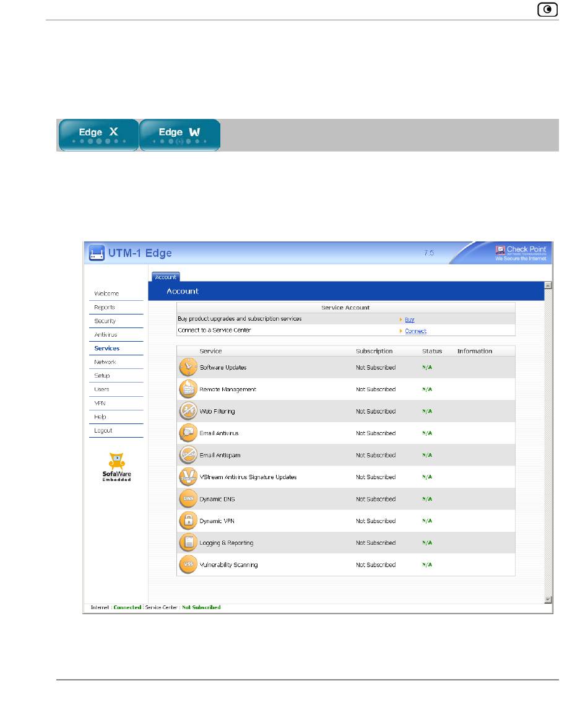Click the Edge X model badge
The image size is (588, 728).
[98, 135]
